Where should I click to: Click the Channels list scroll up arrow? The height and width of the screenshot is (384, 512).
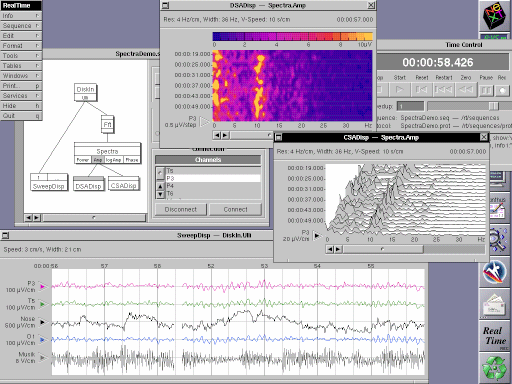[x=160, y=187]
